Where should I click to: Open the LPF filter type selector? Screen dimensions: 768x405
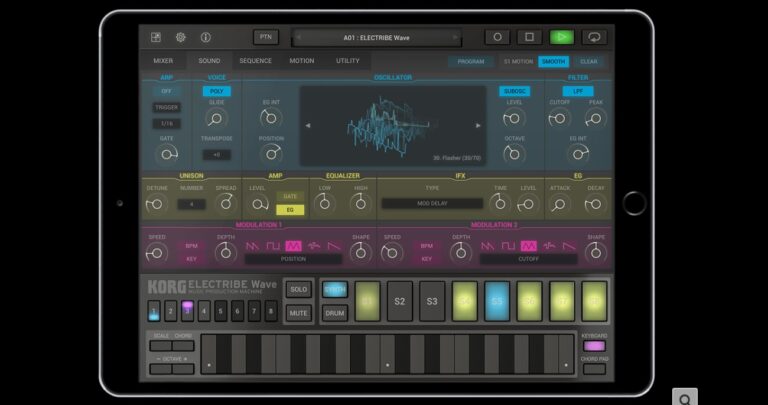(x=578, y=91)
